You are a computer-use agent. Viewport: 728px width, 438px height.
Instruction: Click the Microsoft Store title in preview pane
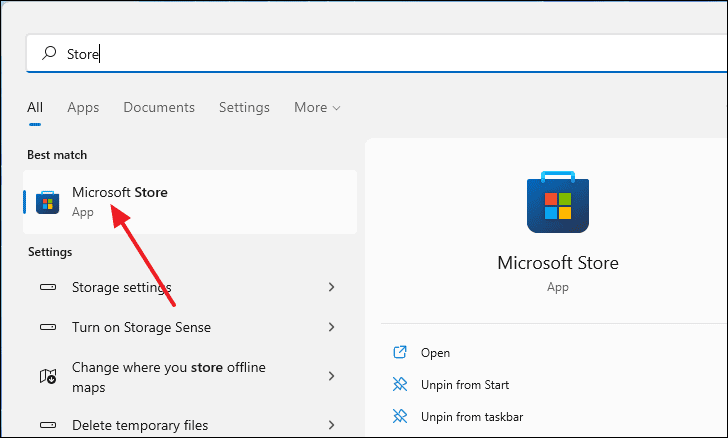pyautogui.click(x=558, y=263)
